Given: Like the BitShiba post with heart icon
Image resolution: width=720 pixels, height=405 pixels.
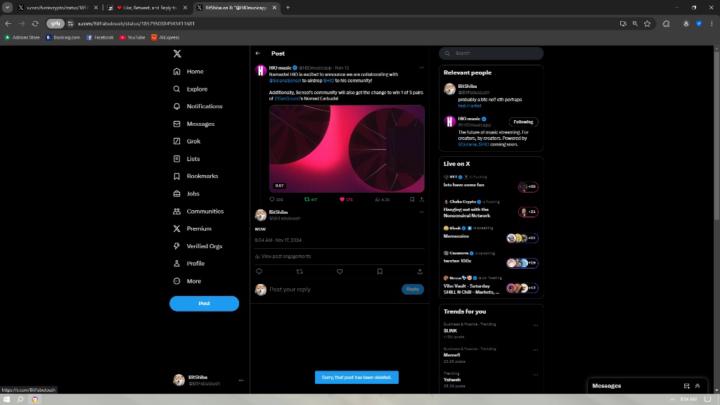Looking at the screenshot, I should click(x=341, y=271).
